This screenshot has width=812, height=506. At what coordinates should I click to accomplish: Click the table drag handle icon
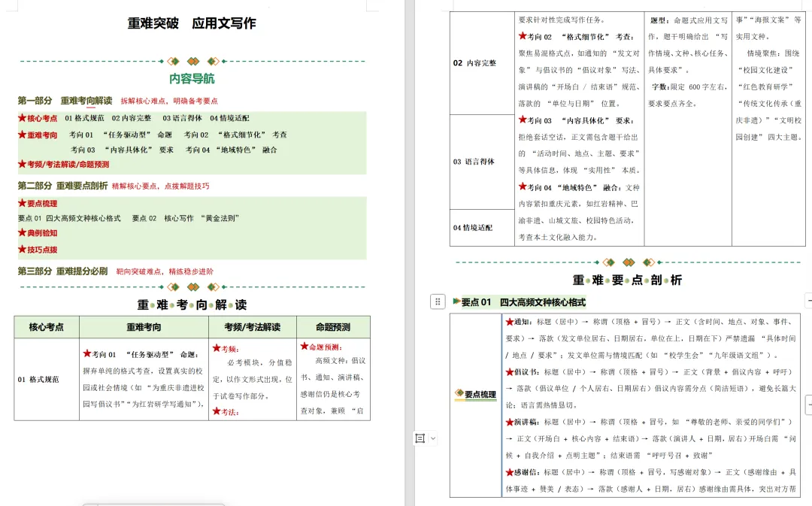click(x=438, y=300)
